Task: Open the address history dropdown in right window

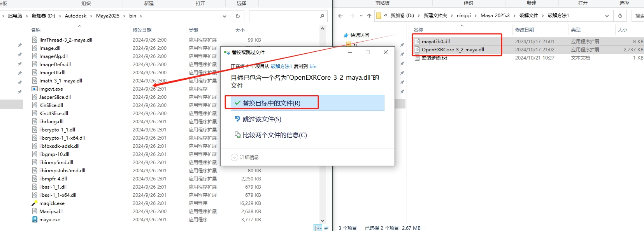Action: point(607,16)
